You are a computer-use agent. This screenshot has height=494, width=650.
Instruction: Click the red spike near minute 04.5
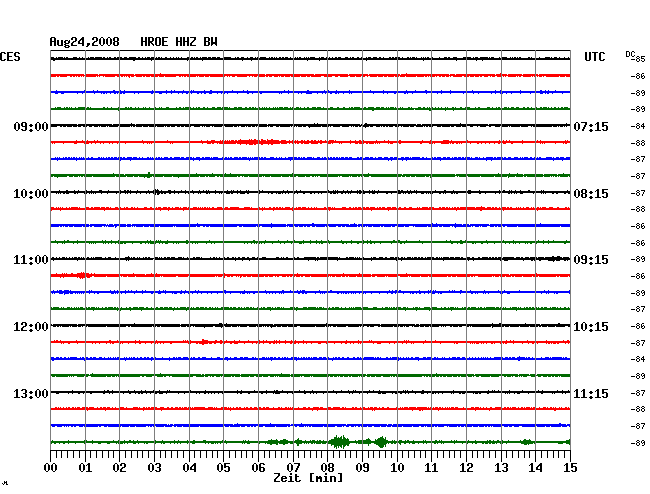(x=204, y=342)
